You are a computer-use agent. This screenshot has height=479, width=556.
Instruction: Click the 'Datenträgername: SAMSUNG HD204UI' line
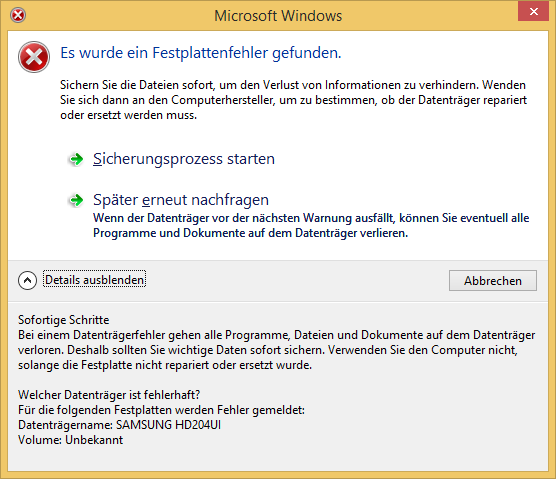tap(119, 425)
